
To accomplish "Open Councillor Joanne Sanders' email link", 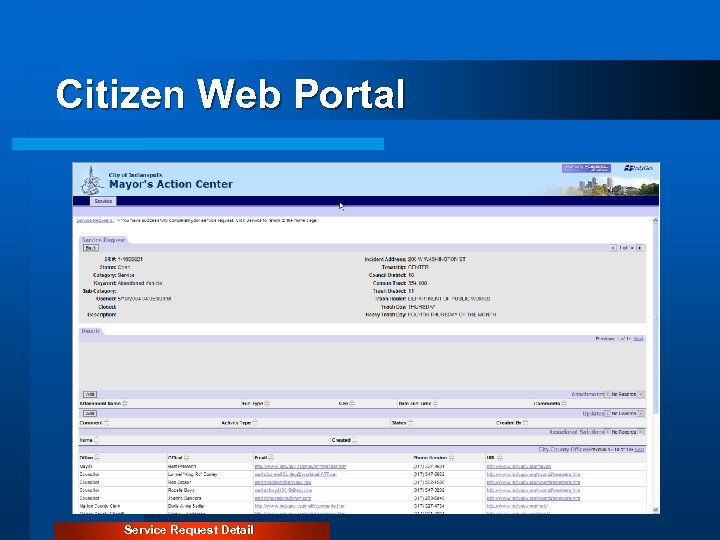I will tap(283, 498).
